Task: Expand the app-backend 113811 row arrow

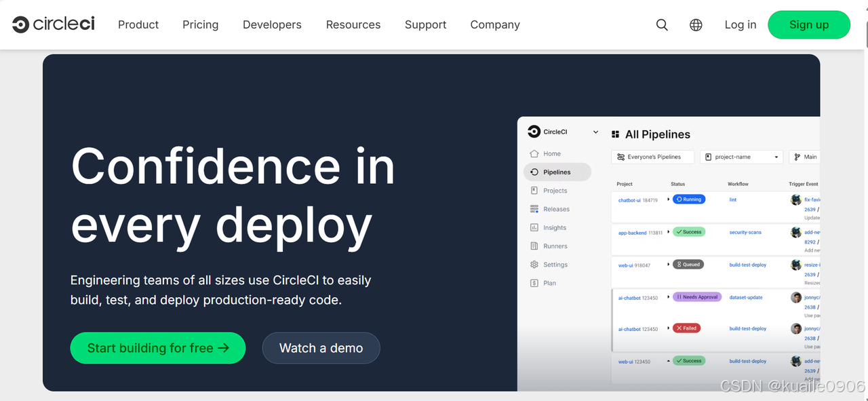Action: click(669, 232)
